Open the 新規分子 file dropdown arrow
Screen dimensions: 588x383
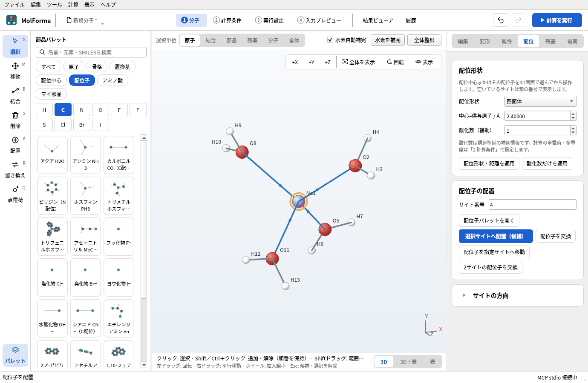tap(102, 23)
